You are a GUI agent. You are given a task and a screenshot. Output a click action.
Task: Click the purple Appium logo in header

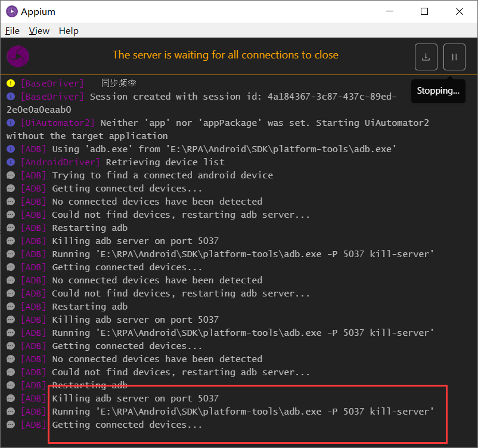[18, 57]
